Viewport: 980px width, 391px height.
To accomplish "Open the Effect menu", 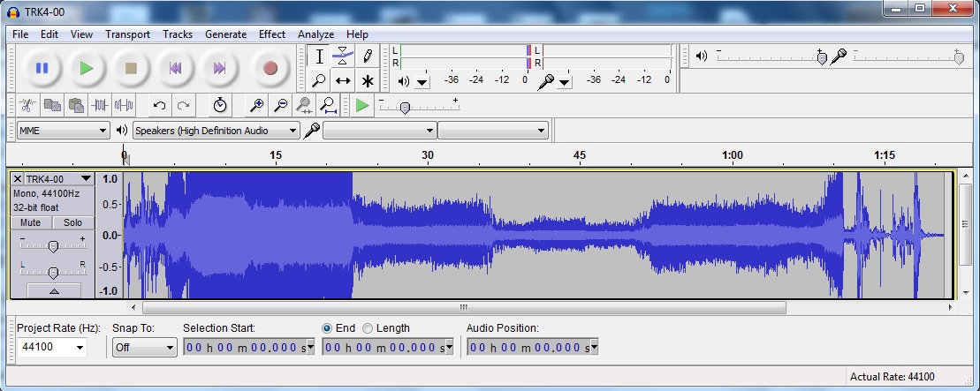I will (x=272, y=34).
